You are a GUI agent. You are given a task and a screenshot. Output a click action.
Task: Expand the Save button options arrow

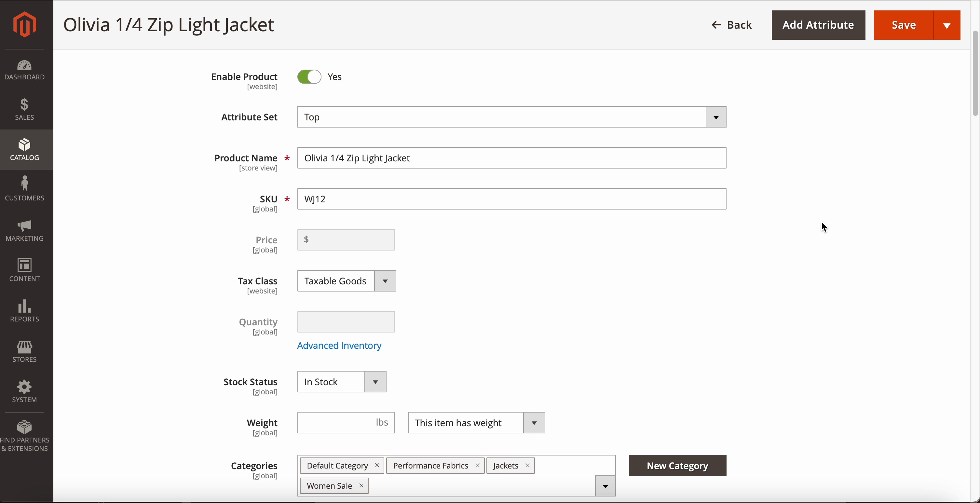pos(946,25)
